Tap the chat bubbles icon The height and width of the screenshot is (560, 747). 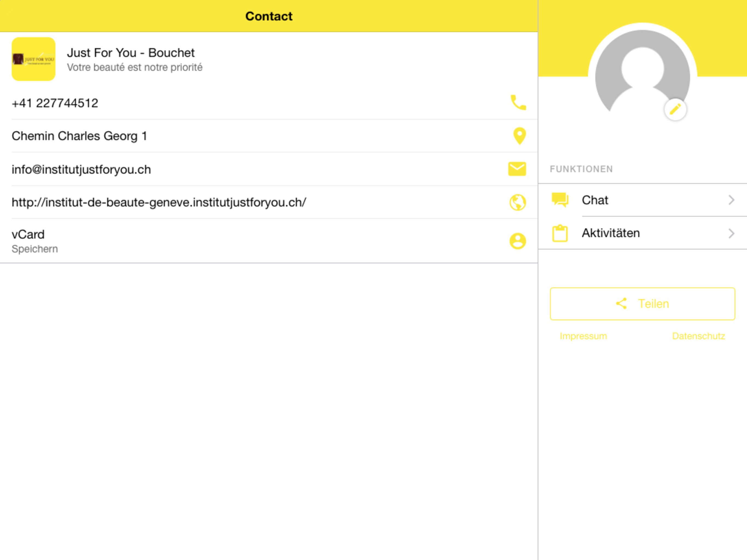click(560, 200)
